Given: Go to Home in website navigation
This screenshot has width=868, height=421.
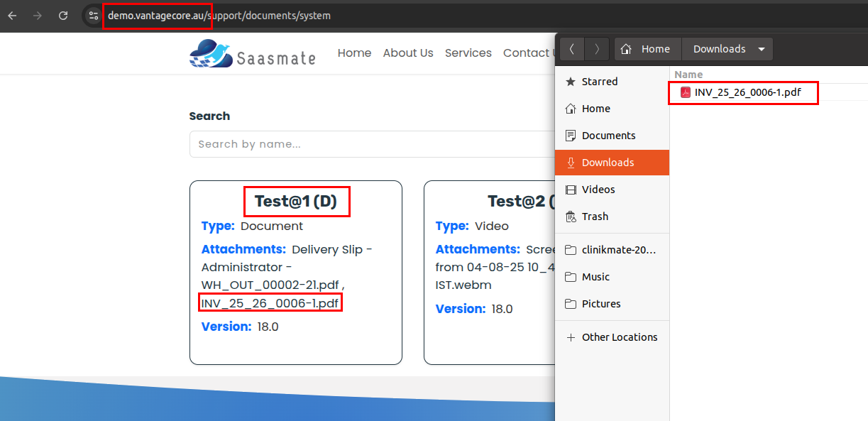Looking at the screenshot, I should coord(354,53).
